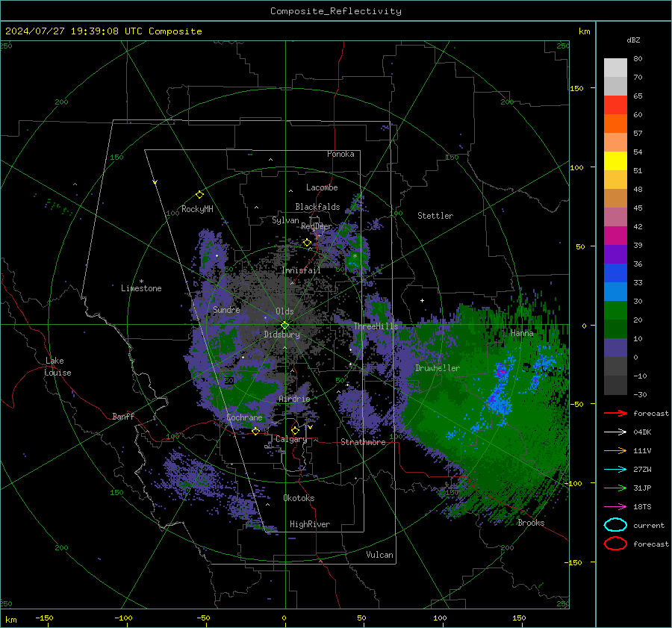
Task: Click the 65 value on dBZ scale
Action: tap(638, 96)
